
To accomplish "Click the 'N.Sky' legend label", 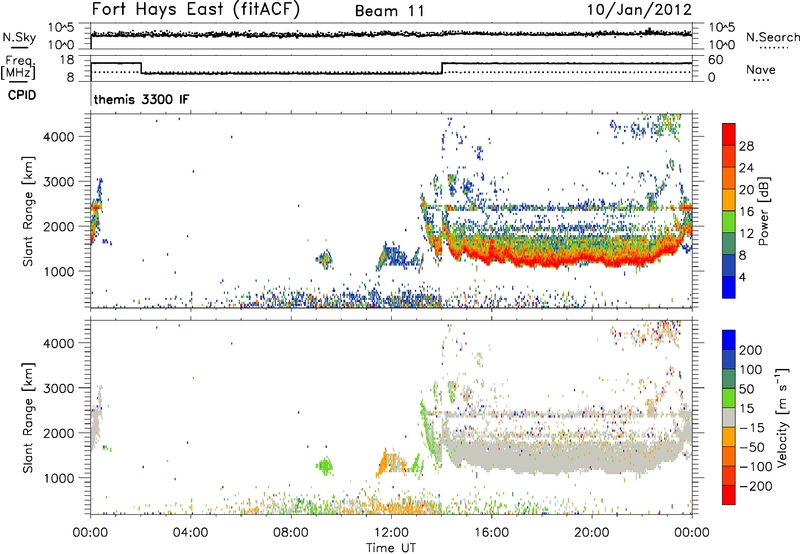I will (19, 37).
